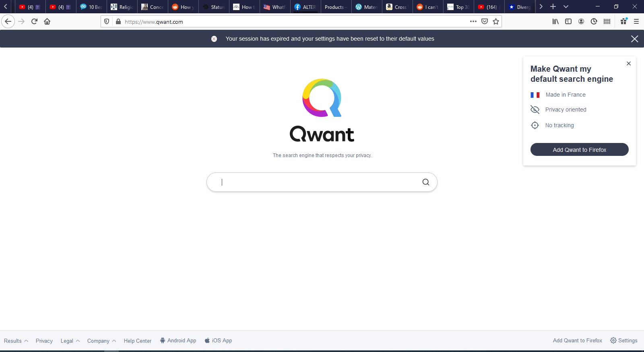Viewport: 644px width, 352px height.
Task: Switch to the Amazon "Cross" tab
Action: 397,7
